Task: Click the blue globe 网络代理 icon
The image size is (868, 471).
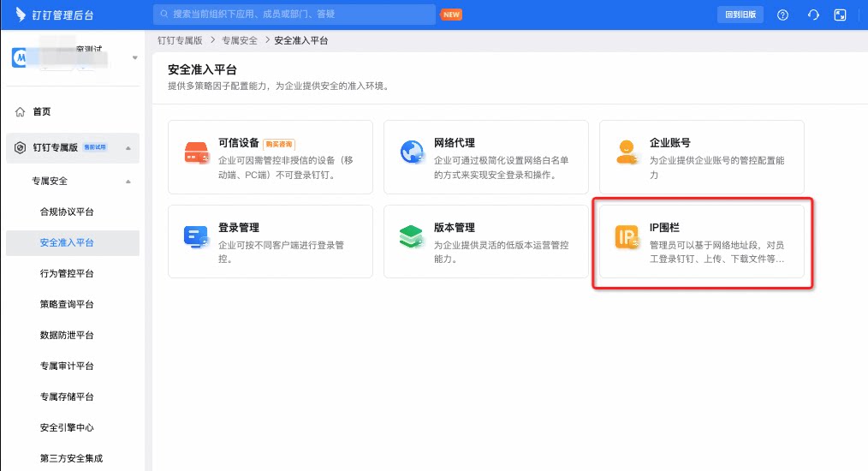Action: (412, 152)
